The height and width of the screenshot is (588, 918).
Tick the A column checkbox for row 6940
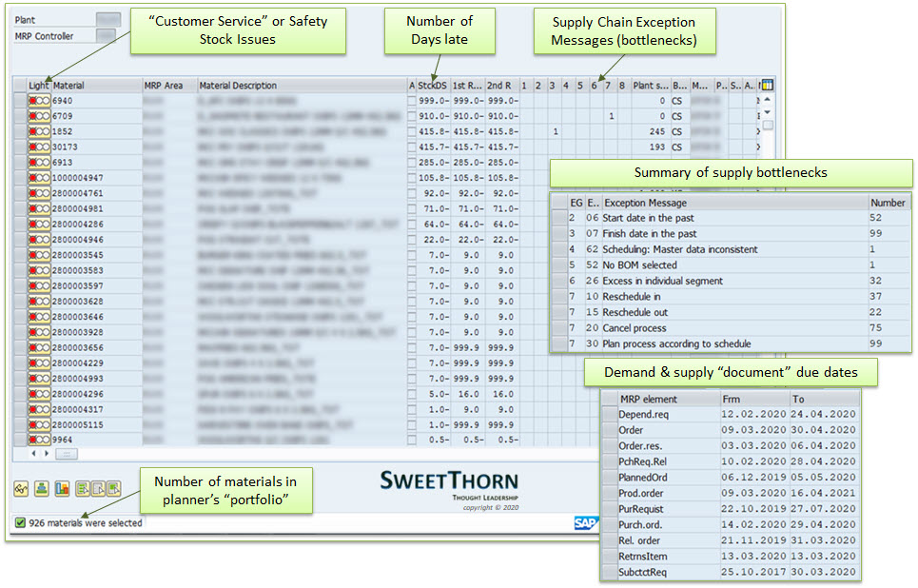click(412, 100)
